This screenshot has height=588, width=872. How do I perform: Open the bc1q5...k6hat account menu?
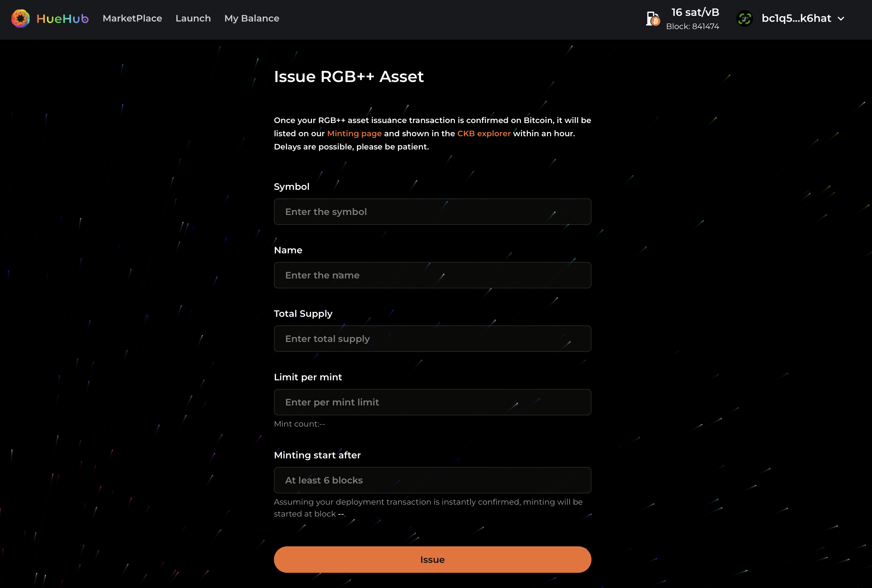tap(796, 19)
